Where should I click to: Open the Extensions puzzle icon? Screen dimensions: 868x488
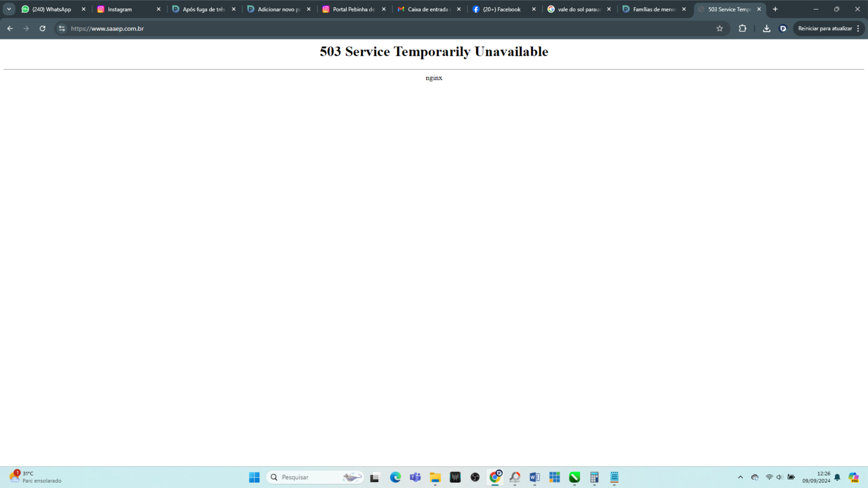click(x=743, y=28)
